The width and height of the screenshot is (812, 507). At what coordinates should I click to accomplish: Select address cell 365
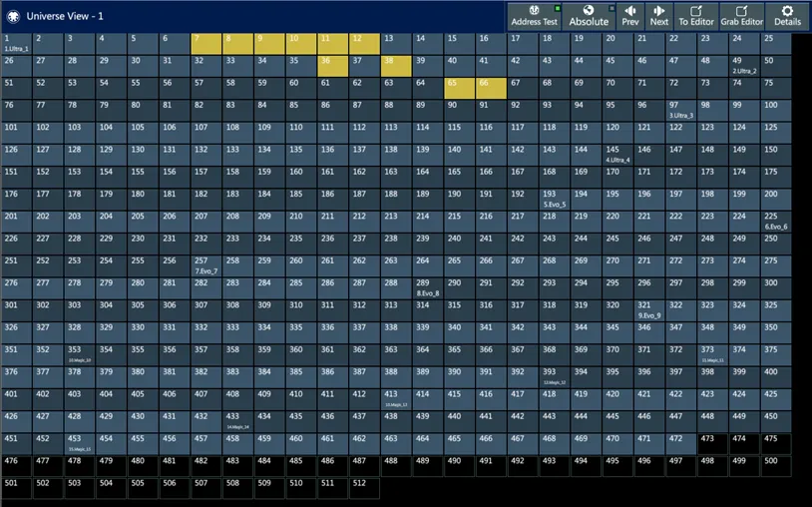point(459,355)
